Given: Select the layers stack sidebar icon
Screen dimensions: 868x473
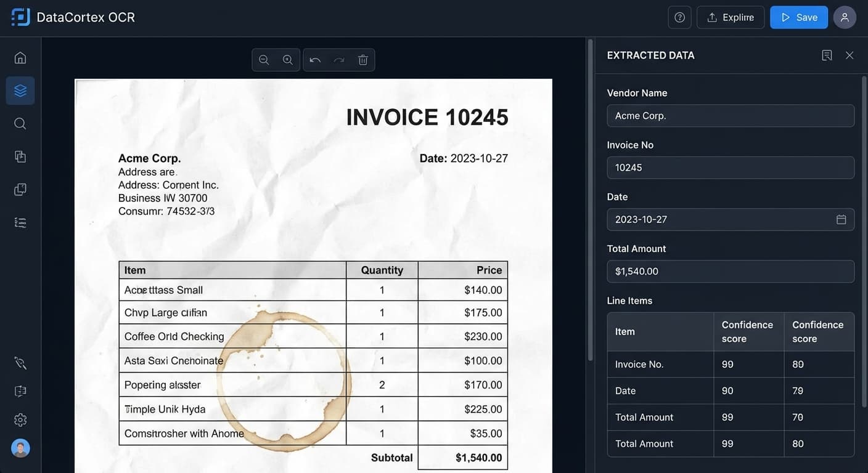Looking at the screenshot, I should (x=20, y=91).
